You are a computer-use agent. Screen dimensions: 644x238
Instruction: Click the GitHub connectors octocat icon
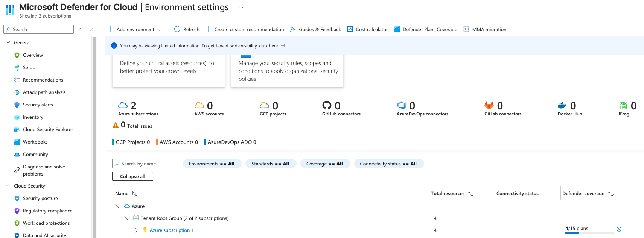[327, 105]
